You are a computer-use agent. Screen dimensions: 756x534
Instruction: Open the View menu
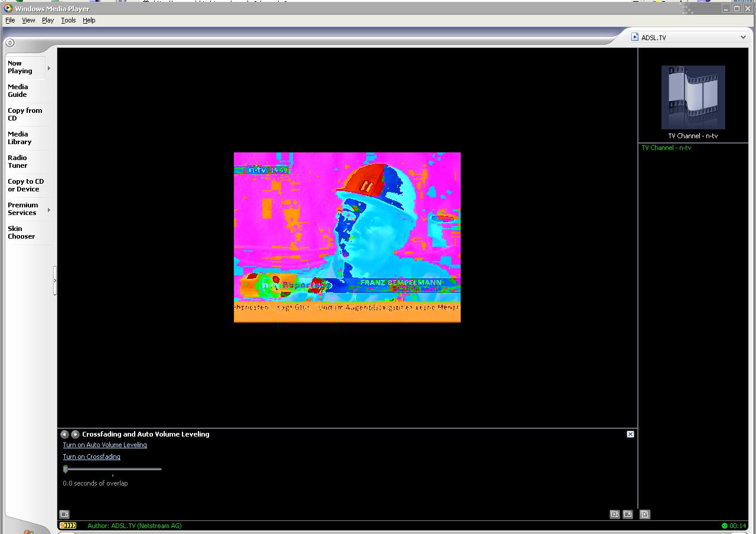[x=28, y=20]
